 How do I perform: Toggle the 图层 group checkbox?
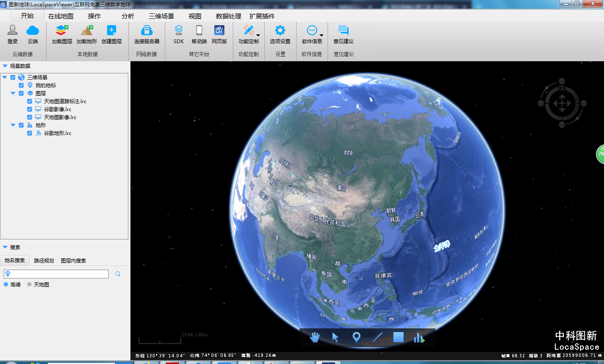point(21,93)
